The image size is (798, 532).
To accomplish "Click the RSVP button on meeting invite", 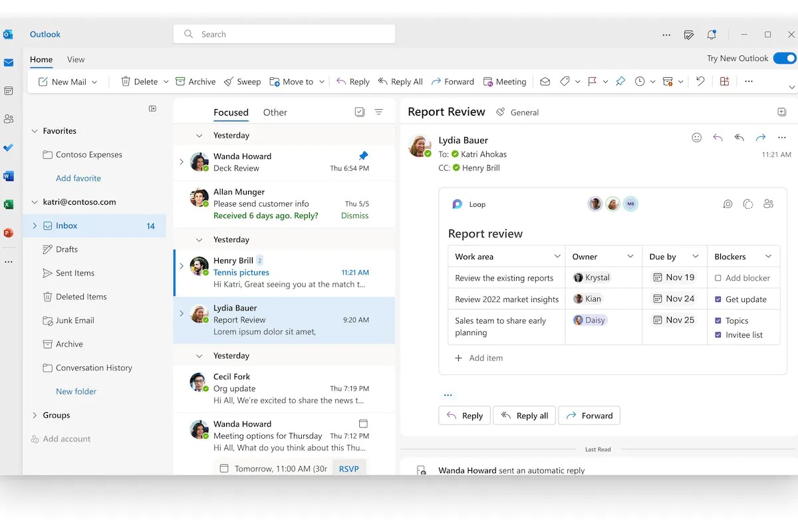I will click(x=348, y=469).
